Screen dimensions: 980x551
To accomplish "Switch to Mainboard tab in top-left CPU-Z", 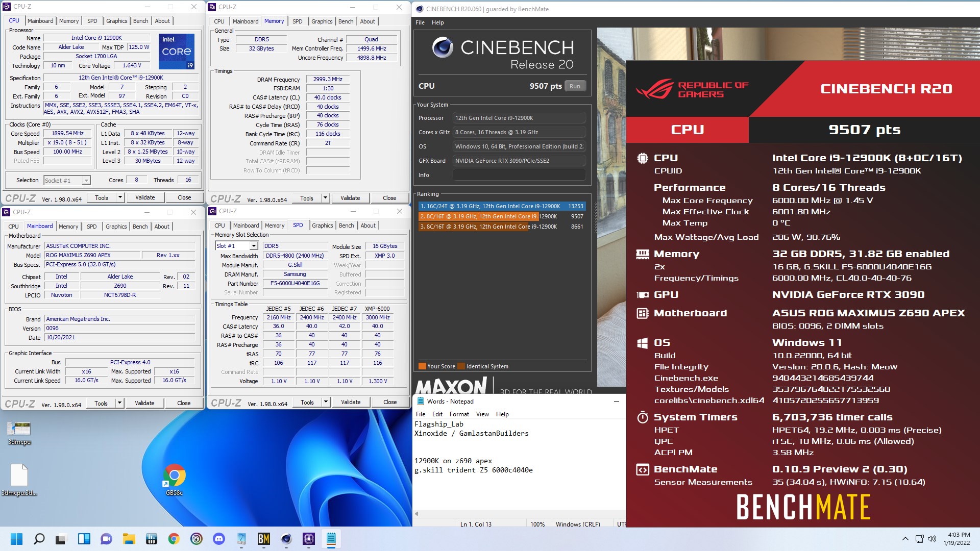I will [x=40, y=21].
